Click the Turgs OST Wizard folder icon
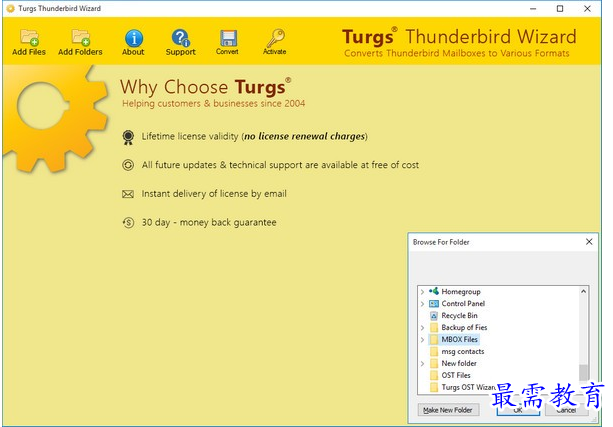The image size is (613, 427). (434, 387)
